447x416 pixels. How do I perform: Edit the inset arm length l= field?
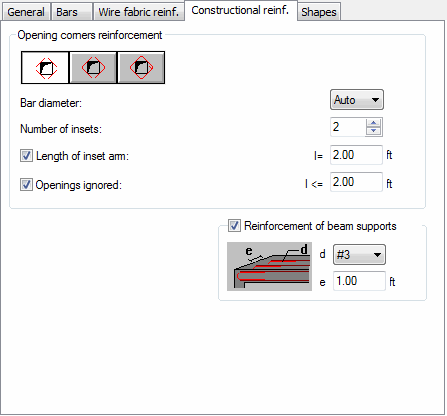356,155
